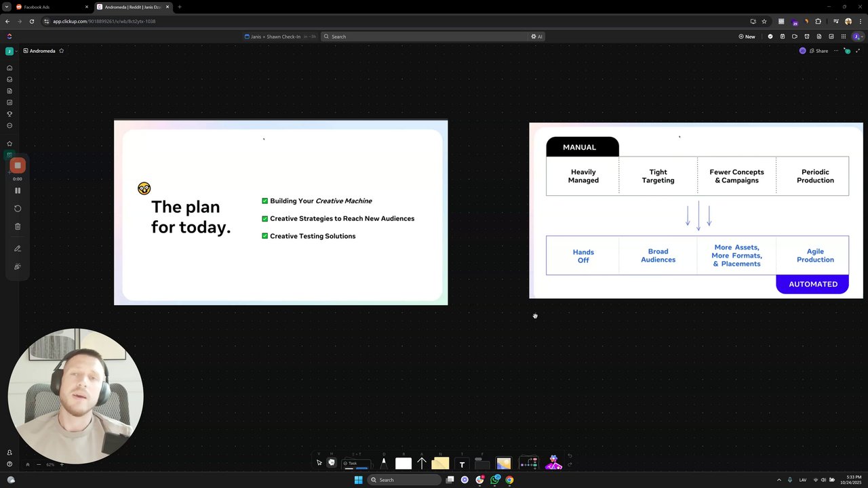Open the AI assistant in whiteboard toolbar
This screenshot has height=488, width=868.
[554, 463]
